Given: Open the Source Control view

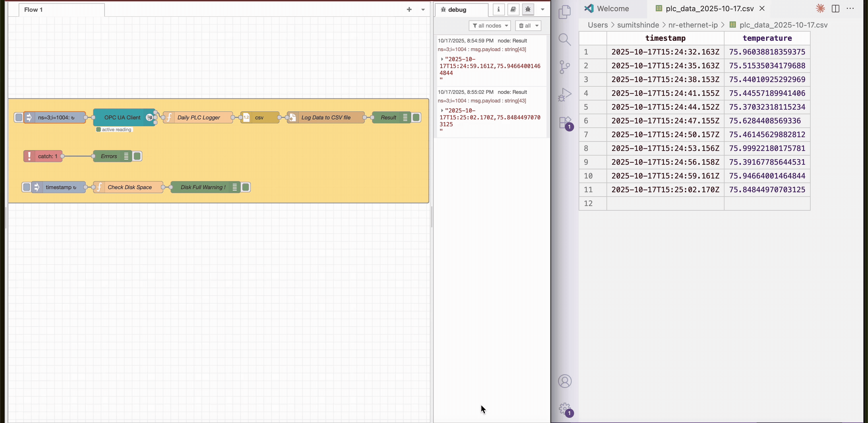Looking at the screenshot, I should (x=565, y=67).
